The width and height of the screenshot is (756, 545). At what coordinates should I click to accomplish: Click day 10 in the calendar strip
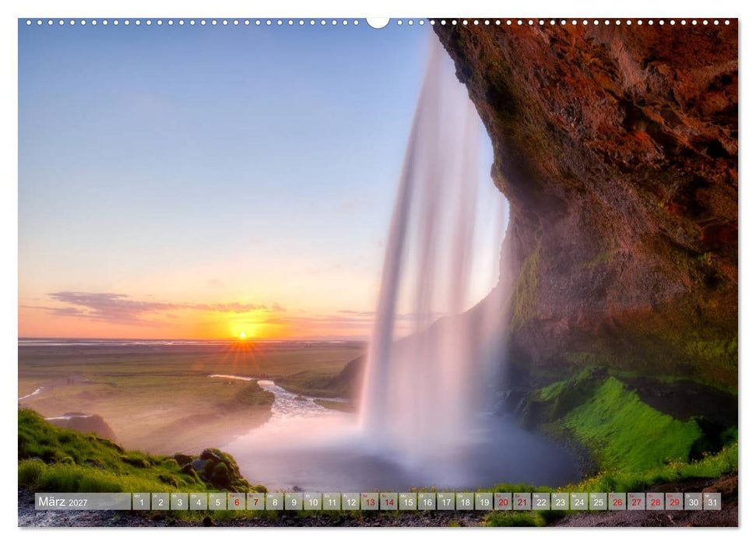coord(312,501)
